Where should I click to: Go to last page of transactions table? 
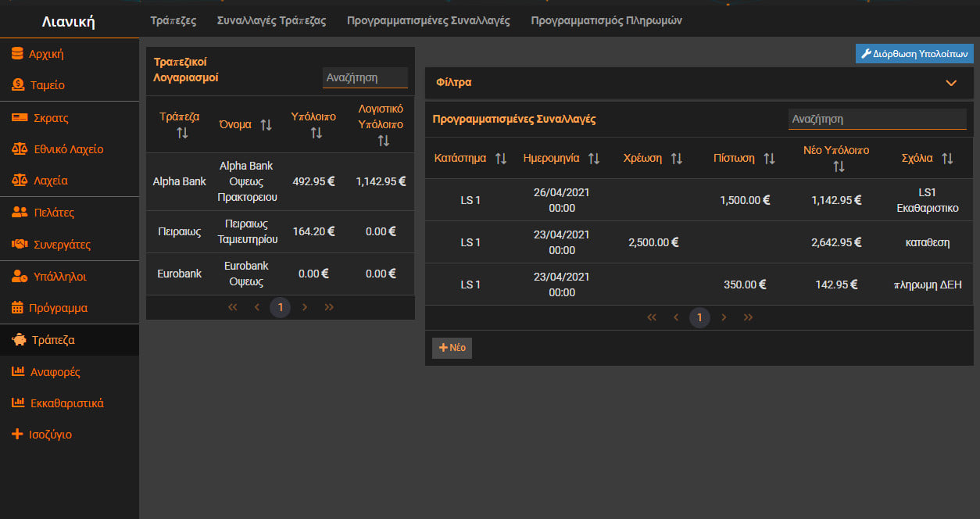click(x=749, y=318)
